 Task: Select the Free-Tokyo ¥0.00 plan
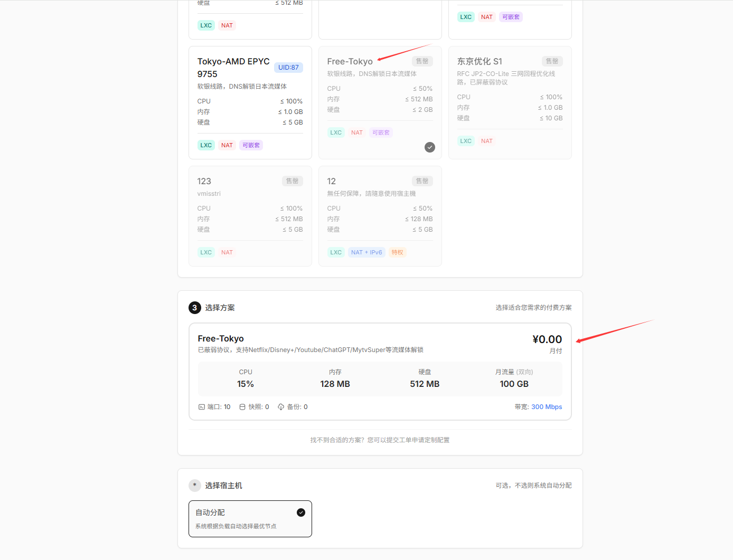click(380, 371)
